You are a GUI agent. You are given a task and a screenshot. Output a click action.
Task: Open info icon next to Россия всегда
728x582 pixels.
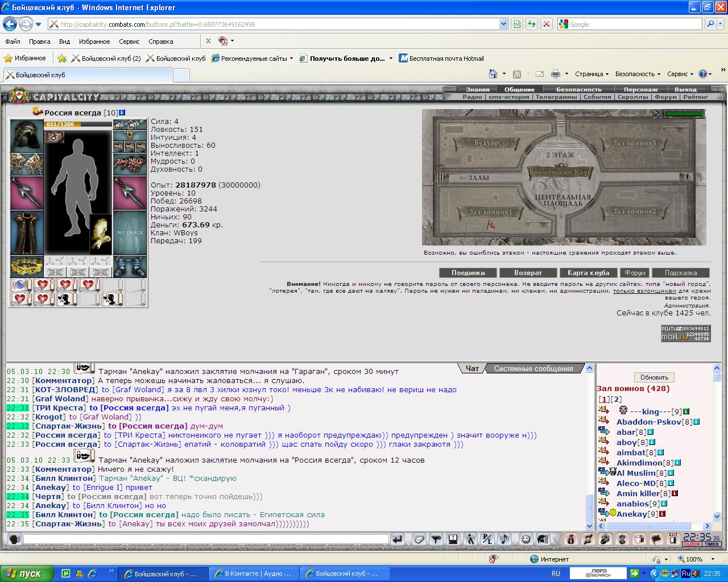(122, 113)
